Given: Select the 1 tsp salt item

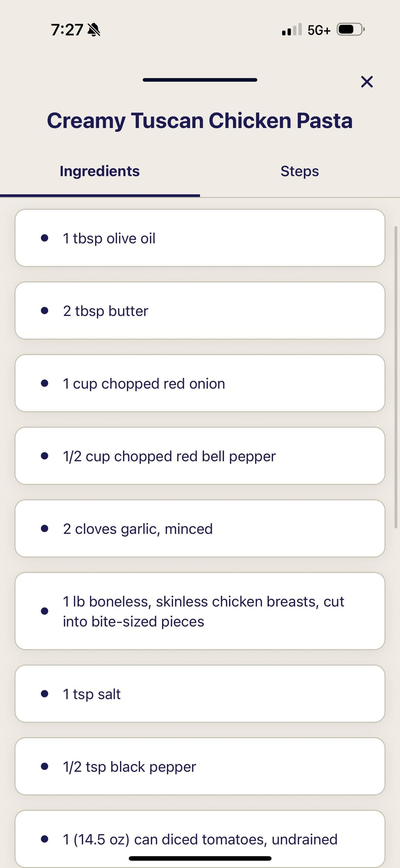Looking at the screenshot, I should pyautogui.click(x=200, y=694).
